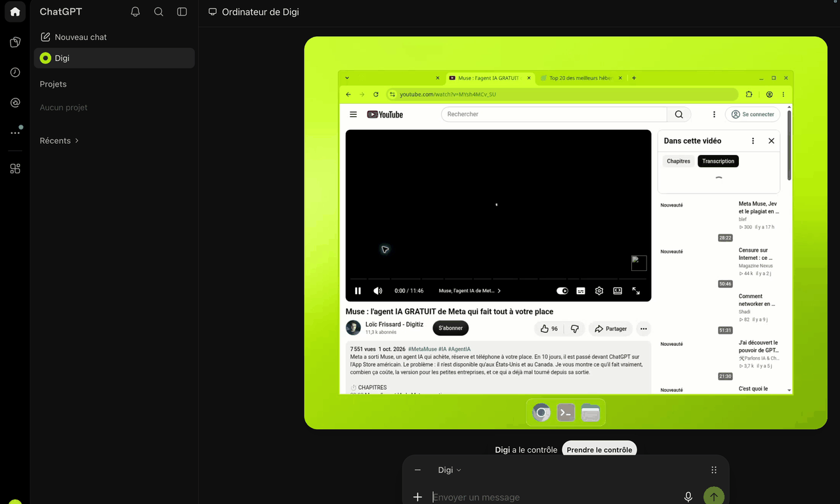Screen dimensions: 840x504
Task: Open the YouTube hamburger guide menu
Action: 353,114
